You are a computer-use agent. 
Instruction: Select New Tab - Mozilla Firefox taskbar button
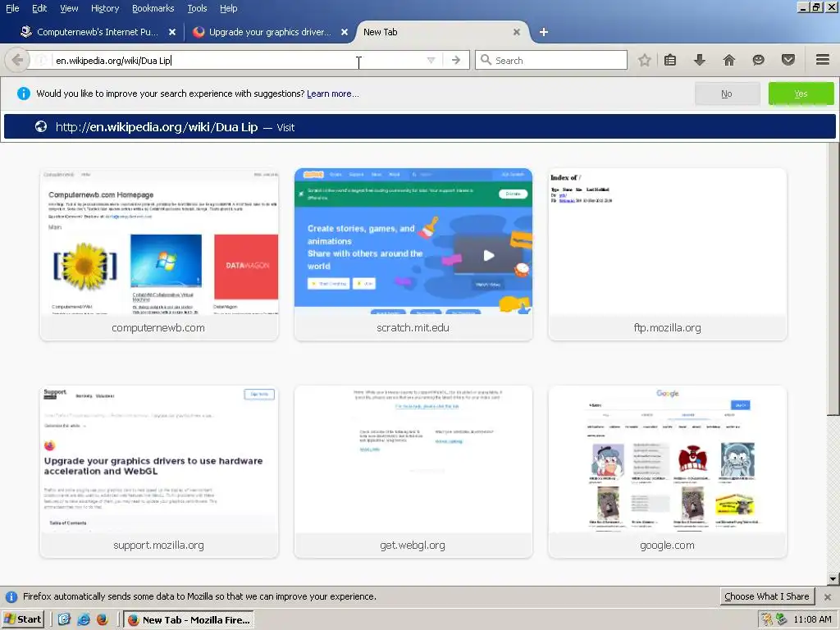pos(189,620)
